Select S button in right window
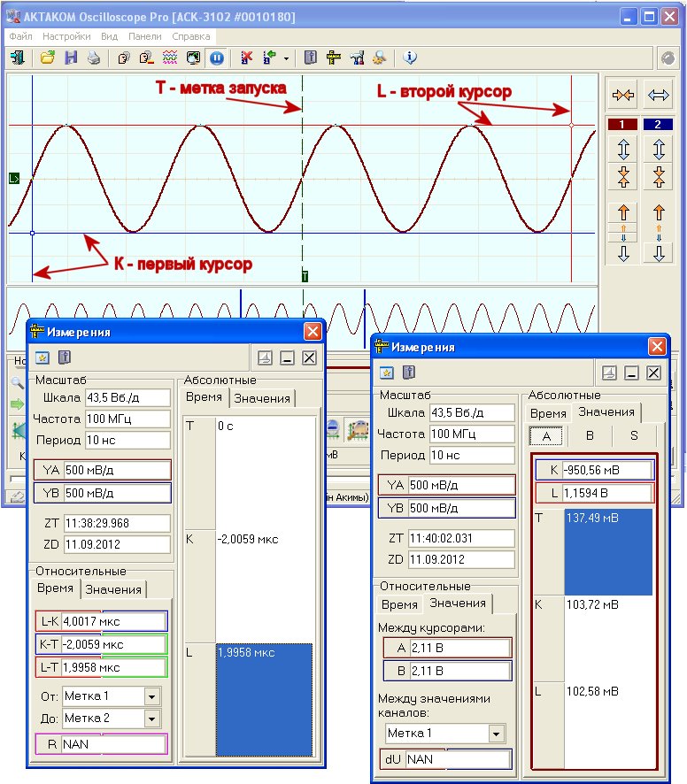 click(634, 436)
